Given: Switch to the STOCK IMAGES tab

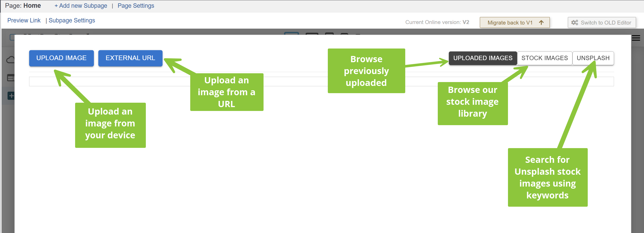Looking at the screenshot, I should [x=545, y=58].
